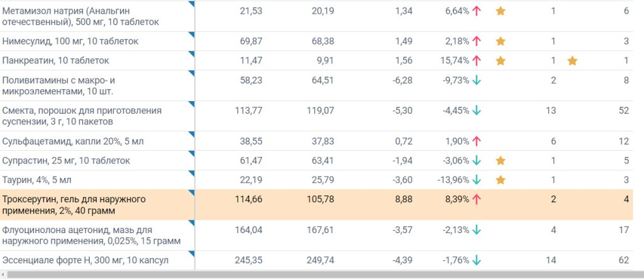Click the star icon in Таурин row
This screenshot has height=279, width=644.
(501, 180)
